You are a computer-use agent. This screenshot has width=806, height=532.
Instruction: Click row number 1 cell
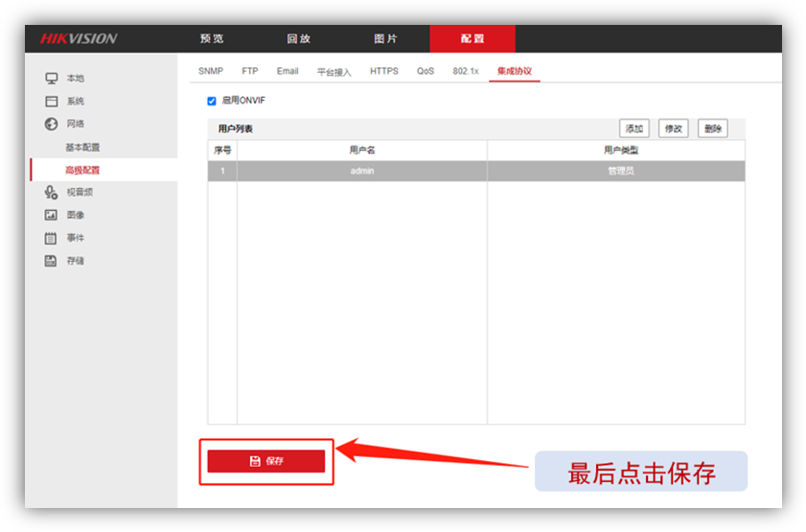click(222, 171)
